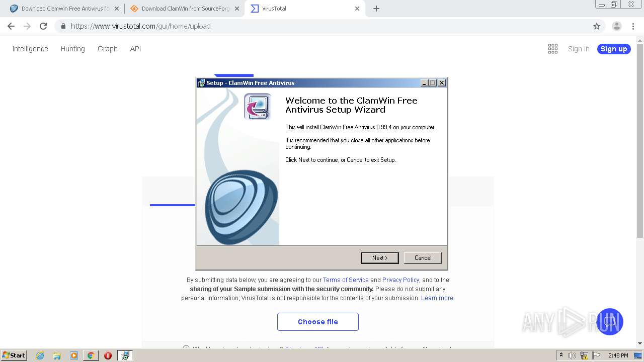Show hidden system tray icons
Viewport: 644px width, 362px height.
click(561, 355)
